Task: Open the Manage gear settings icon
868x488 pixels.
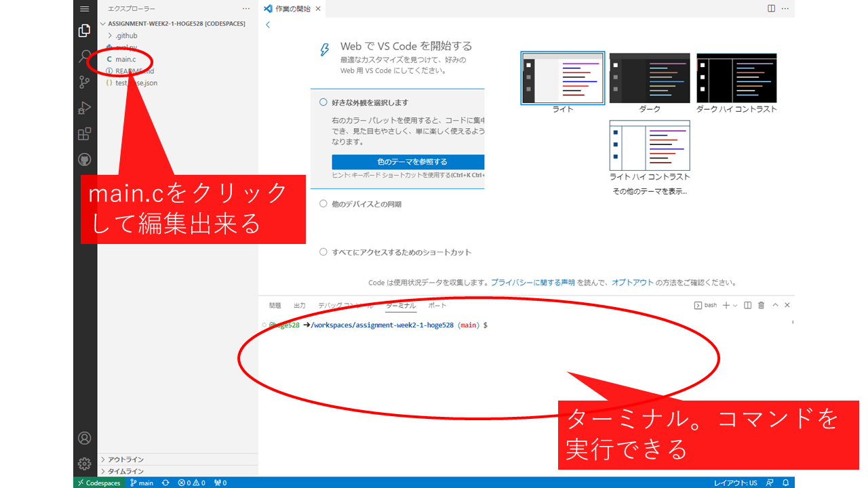Action: point(85,464)
